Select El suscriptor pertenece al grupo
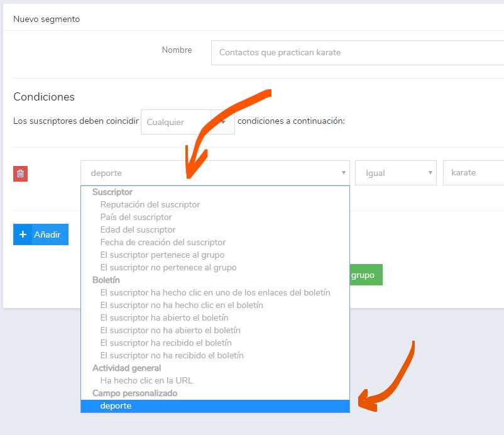The height and width of the screenshot is (435, 504). 215,255
